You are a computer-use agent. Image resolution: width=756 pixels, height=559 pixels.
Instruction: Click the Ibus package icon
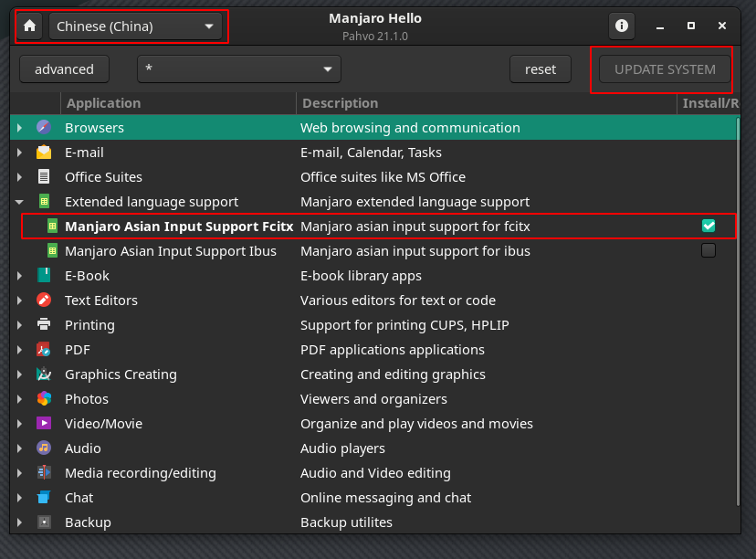tap(52, 250)
